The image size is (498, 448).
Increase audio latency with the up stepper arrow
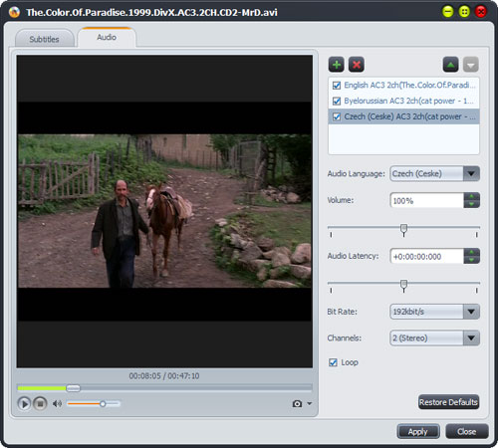(x=471, y=252)
